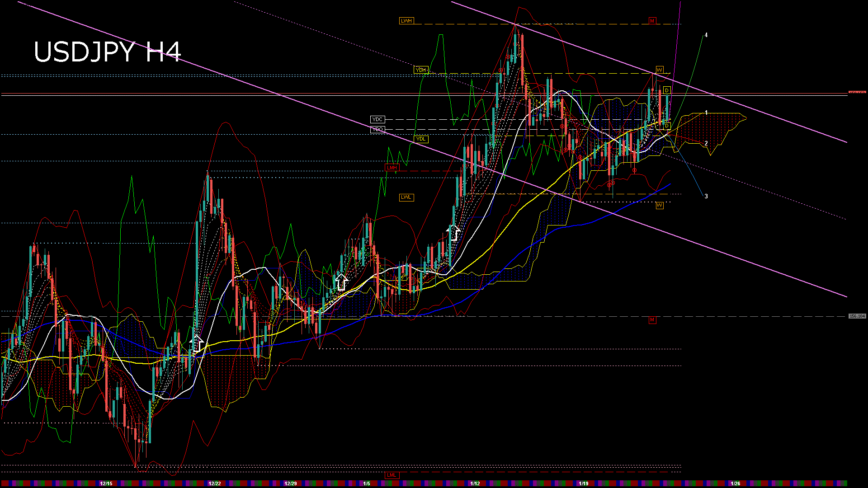868x488 pixels.
Task: Select the LML label at the chart bottom
Action: pos(392,475)
